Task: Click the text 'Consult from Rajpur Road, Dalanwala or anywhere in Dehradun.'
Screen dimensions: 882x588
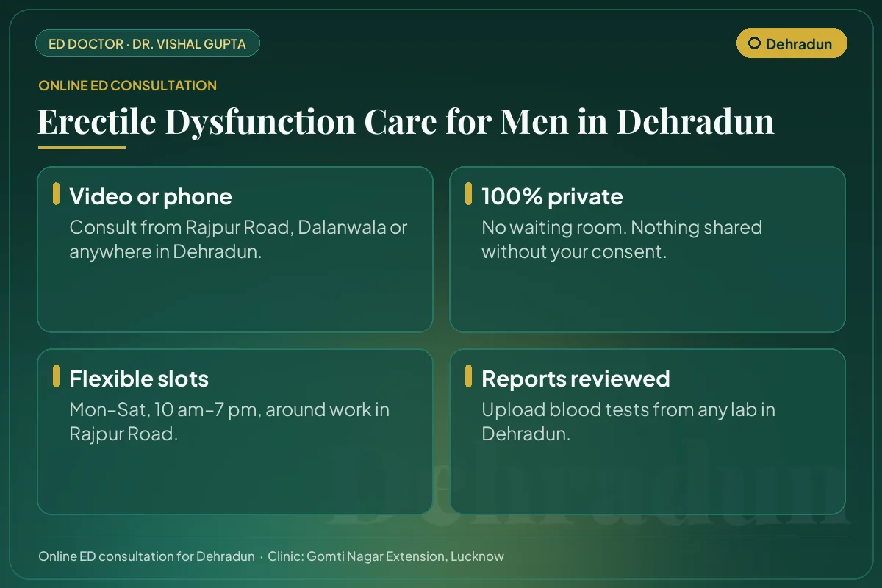Action: pos(238,239)
